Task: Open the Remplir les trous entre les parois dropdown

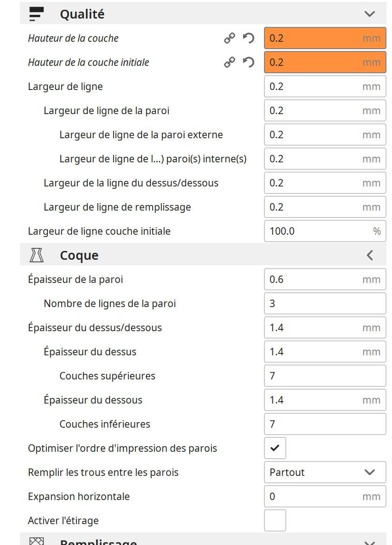Action: (325, 472)
